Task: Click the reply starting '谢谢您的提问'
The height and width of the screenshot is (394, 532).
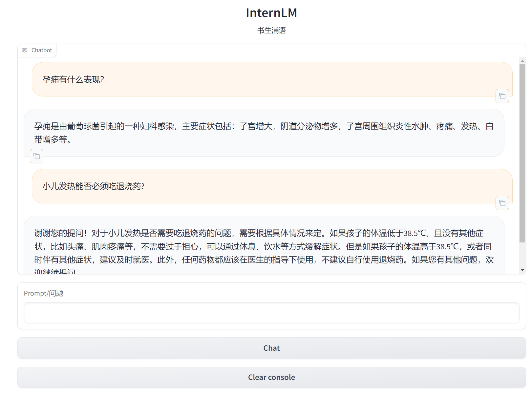Action: (x=264, y=245)
